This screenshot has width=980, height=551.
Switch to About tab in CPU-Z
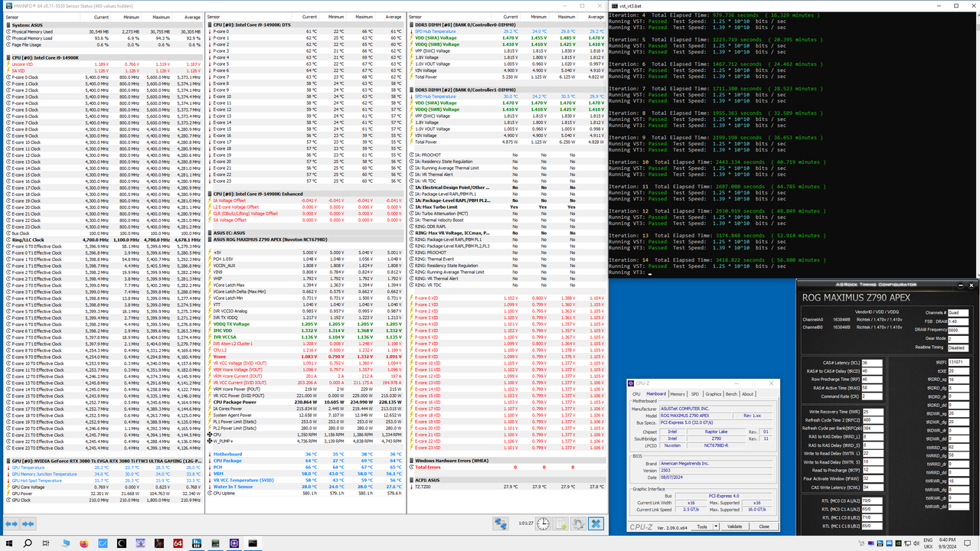pos(748,394)
